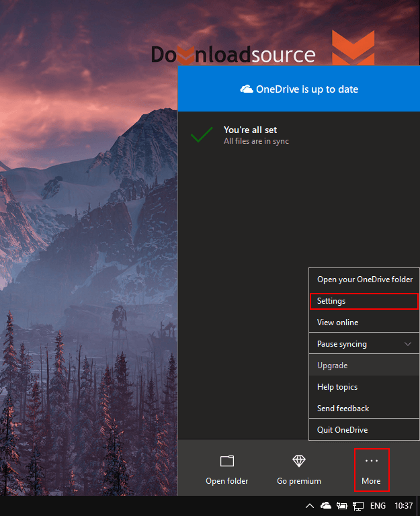Click the OneDrive cloud tray icon

[x=325, y=505]
